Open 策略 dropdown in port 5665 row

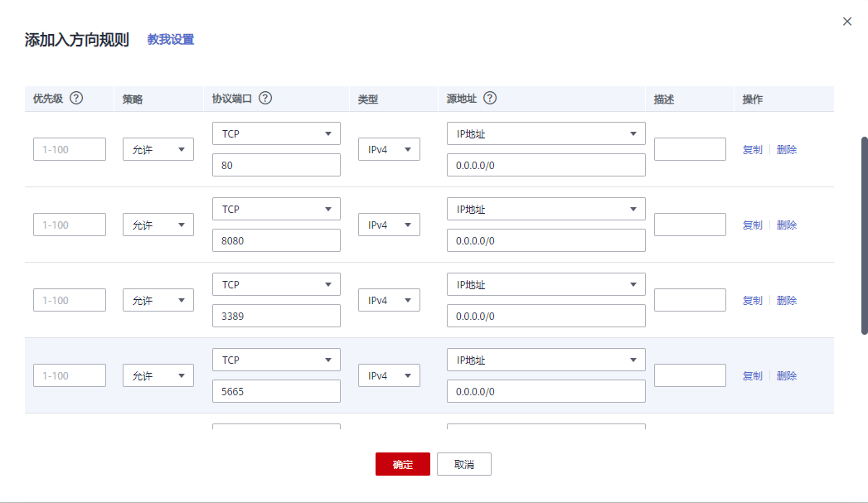tap(158, 375)
